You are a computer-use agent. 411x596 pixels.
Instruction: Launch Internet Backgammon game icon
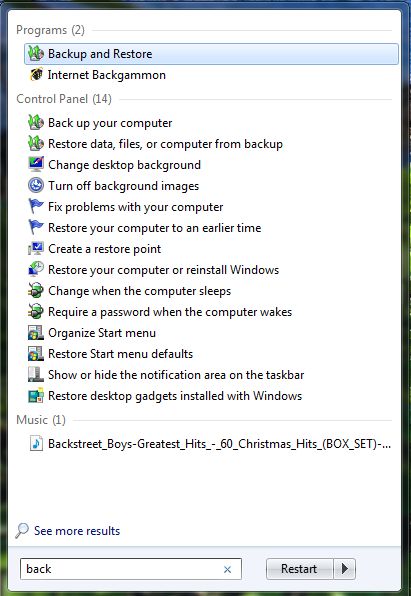[36, 75]
